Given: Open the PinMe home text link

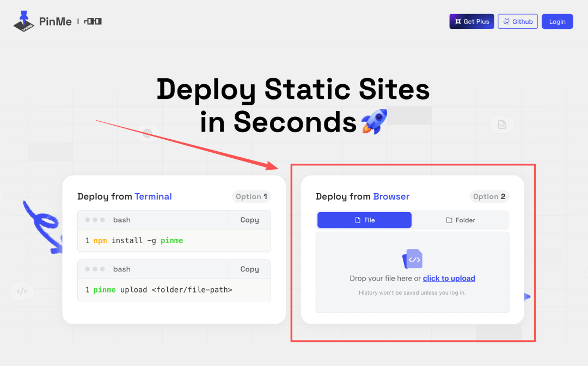Looking at the screenshot, I should click(55, 22).
